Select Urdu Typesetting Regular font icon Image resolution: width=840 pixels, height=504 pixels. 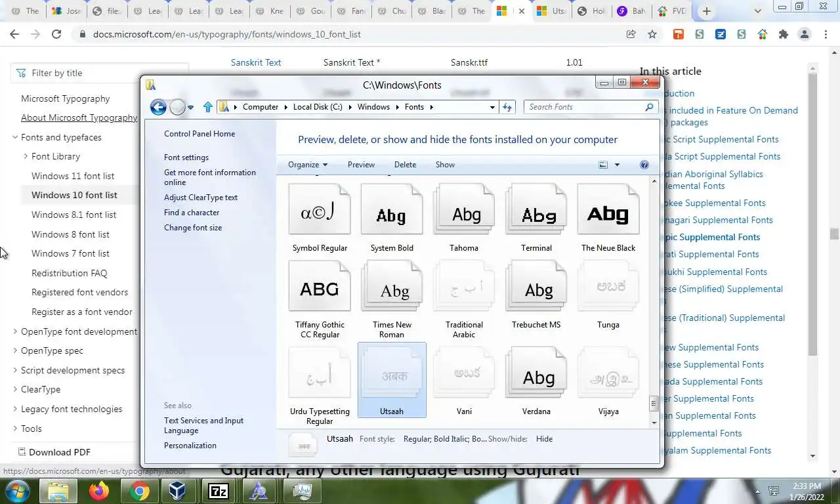pos(320,373)
